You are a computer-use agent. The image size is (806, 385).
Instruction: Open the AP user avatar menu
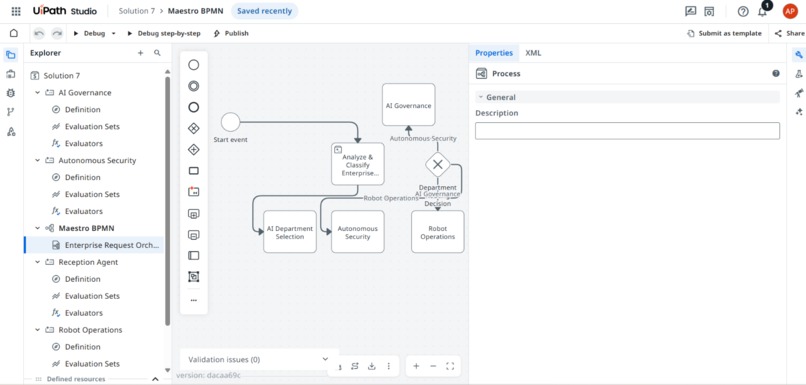coord(790,11)
